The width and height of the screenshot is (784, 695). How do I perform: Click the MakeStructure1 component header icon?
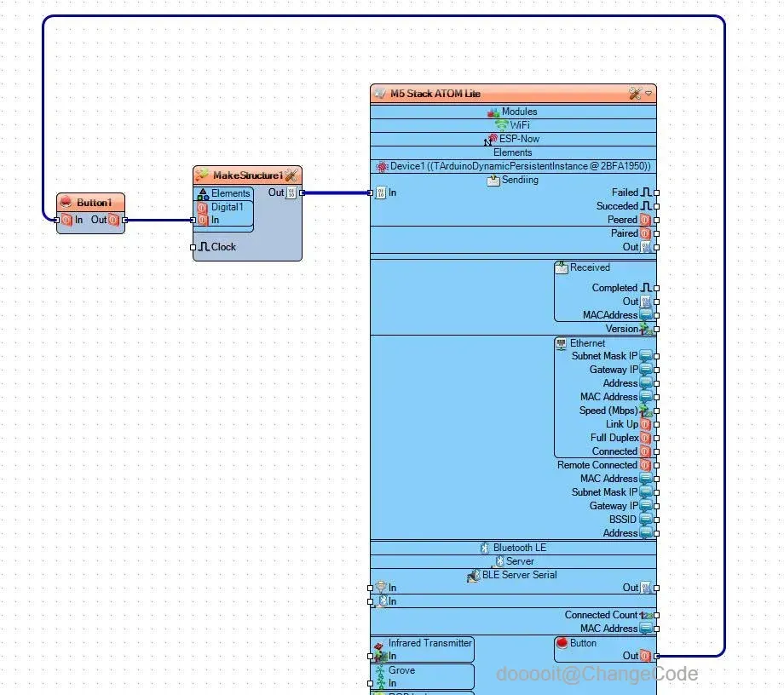click(203, 175)
